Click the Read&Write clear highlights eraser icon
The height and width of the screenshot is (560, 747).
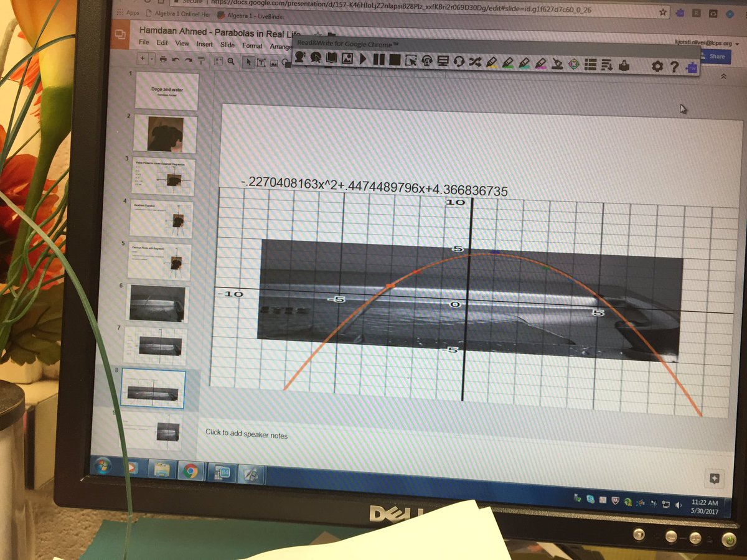coord(558,63)
